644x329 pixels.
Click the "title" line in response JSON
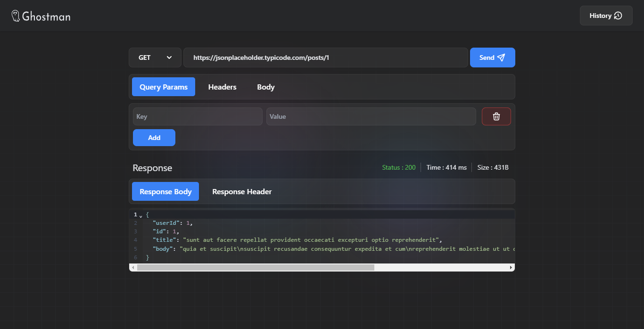tap(297, 240)
